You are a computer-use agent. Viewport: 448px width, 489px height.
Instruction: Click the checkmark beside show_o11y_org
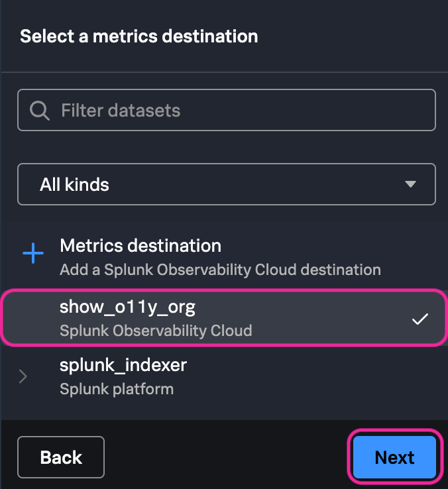[420, 319]
